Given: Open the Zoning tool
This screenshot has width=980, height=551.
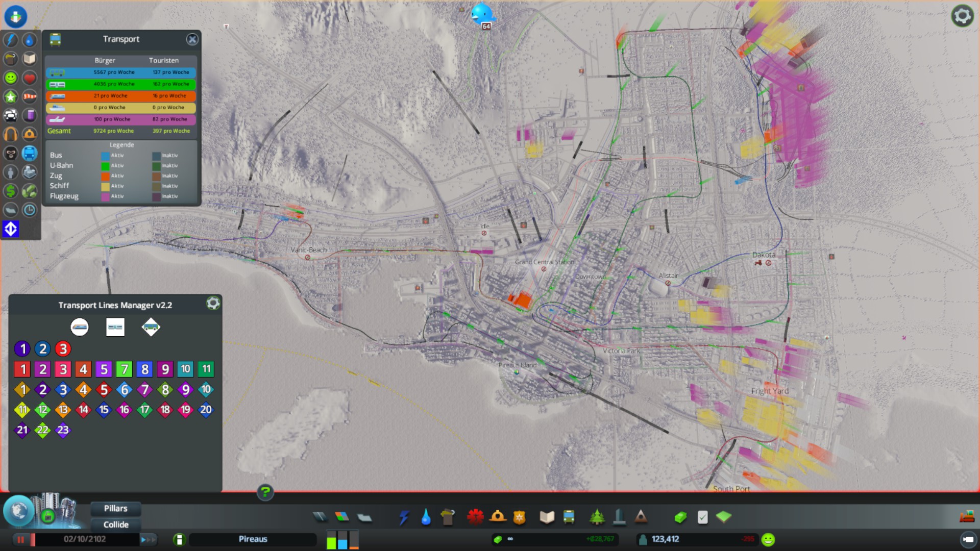Looking at the screenshot, I should [x=342, y=517].
